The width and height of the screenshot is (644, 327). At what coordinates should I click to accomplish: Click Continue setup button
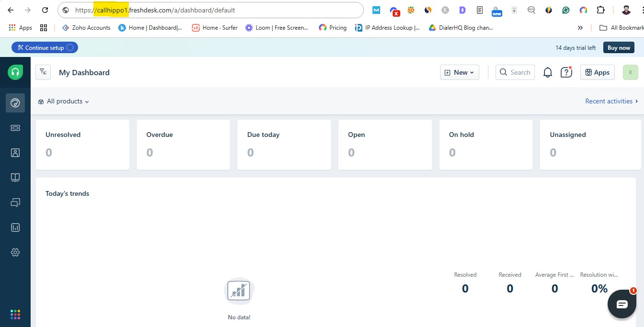click(45, 47)
